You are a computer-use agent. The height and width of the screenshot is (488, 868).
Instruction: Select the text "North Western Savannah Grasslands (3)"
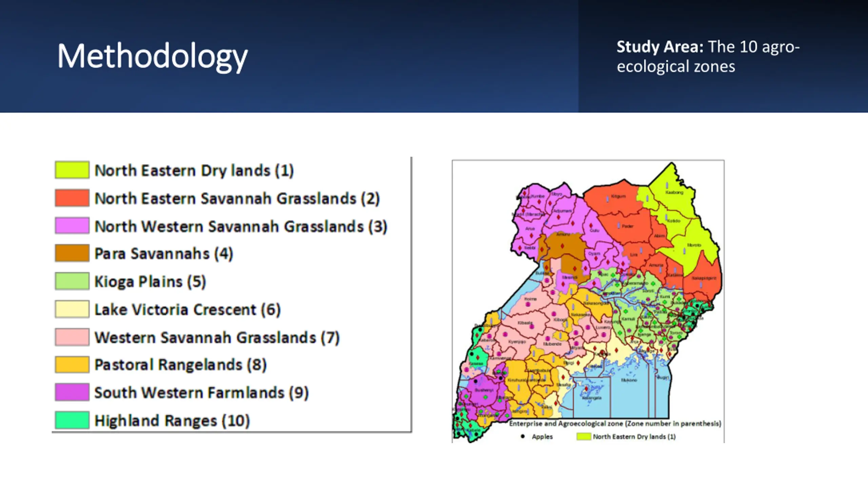pos(241,227)
